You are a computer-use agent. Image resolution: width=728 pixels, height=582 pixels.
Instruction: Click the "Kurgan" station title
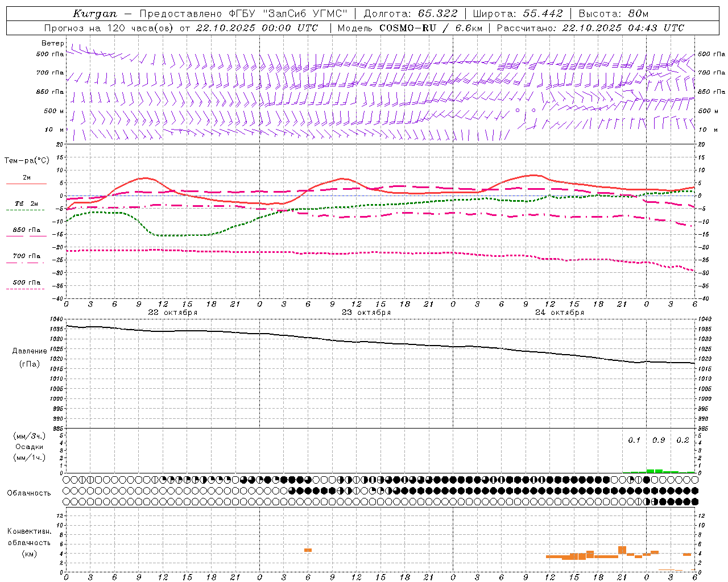(x=94, y=14)
